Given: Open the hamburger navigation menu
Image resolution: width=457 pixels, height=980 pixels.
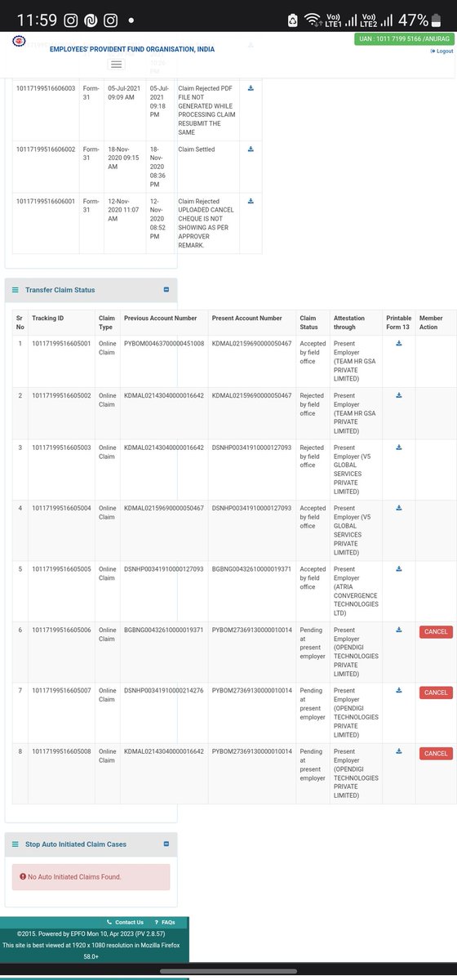Looking at the screenshot, I should (x=116, y=64).
